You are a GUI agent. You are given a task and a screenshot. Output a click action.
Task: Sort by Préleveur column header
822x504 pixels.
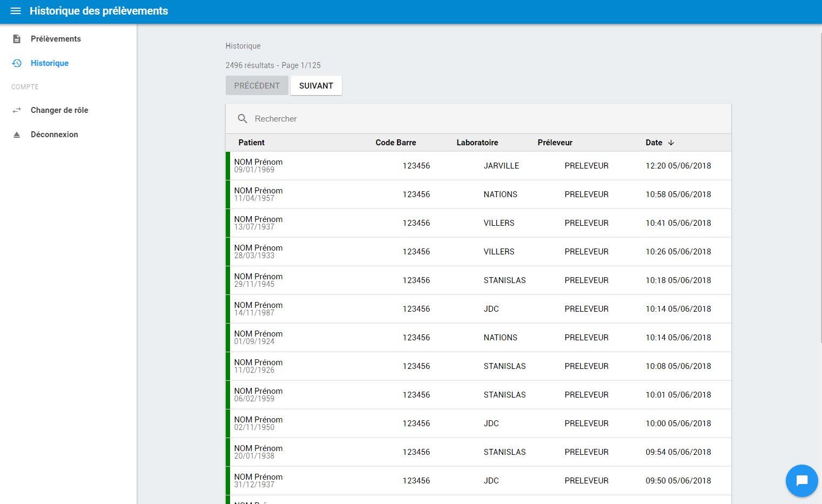555,143
